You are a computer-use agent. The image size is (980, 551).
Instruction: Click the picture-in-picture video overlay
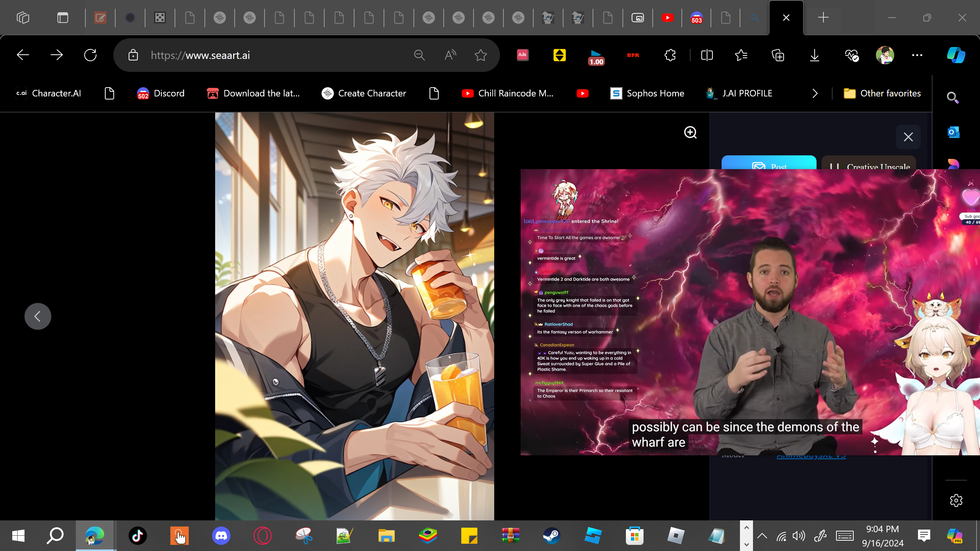[x=750, y=312]
